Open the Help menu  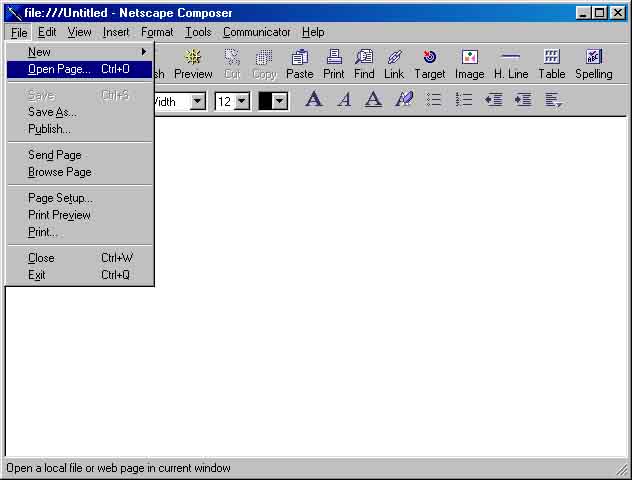[x=313, y=32]
